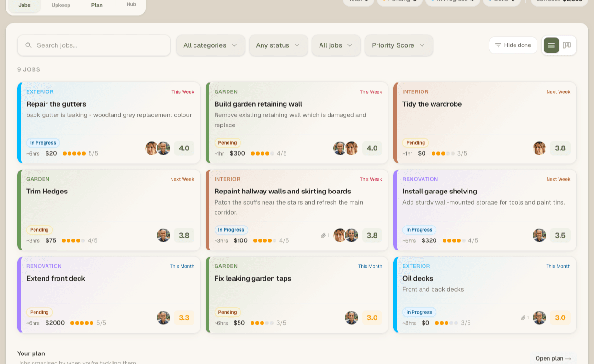Switch to the Plan tab
594x364 pixels.
pos(97,5)
